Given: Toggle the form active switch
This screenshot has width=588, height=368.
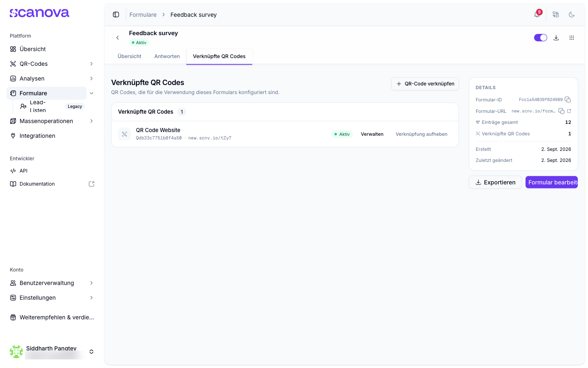Looking at the screenshot, I should (541, 38).
